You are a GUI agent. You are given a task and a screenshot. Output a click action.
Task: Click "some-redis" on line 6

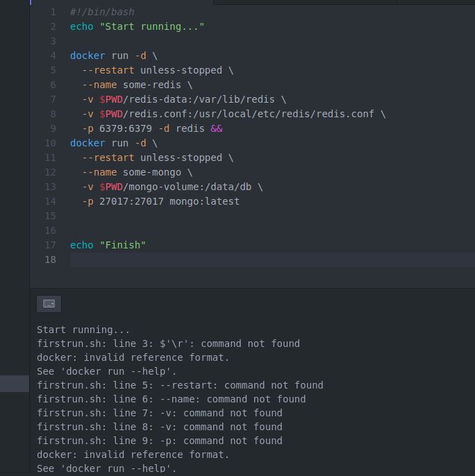[x=152, y=85]
